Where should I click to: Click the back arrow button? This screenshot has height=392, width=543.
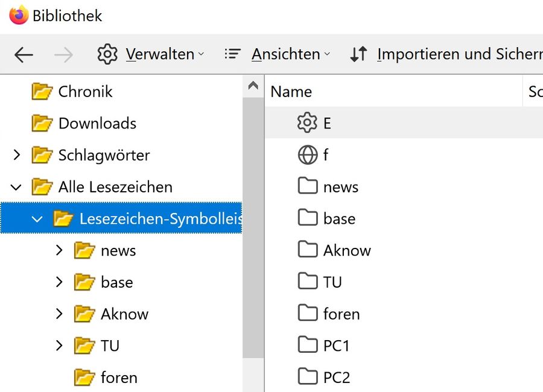tap(24, 55)
